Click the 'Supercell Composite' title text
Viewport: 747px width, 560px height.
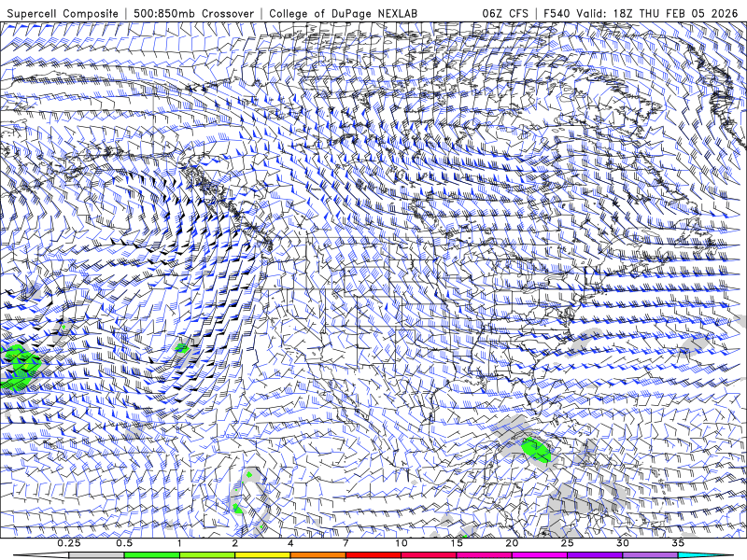point(63,13)
